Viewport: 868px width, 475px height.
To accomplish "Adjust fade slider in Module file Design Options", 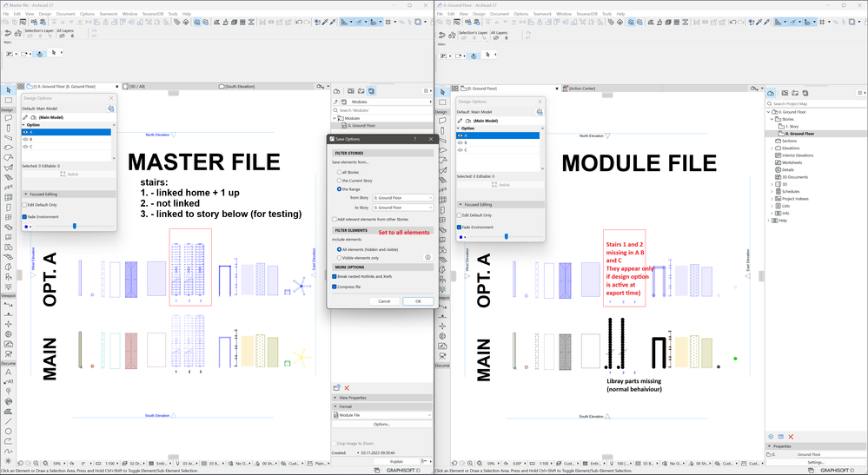I will click(x=506, y=237).
